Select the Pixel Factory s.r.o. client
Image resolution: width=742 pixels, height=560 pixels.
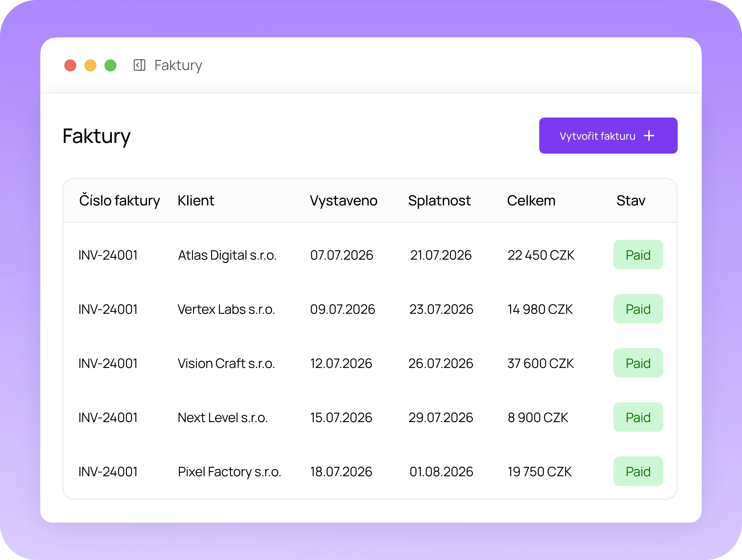[229, 472]
